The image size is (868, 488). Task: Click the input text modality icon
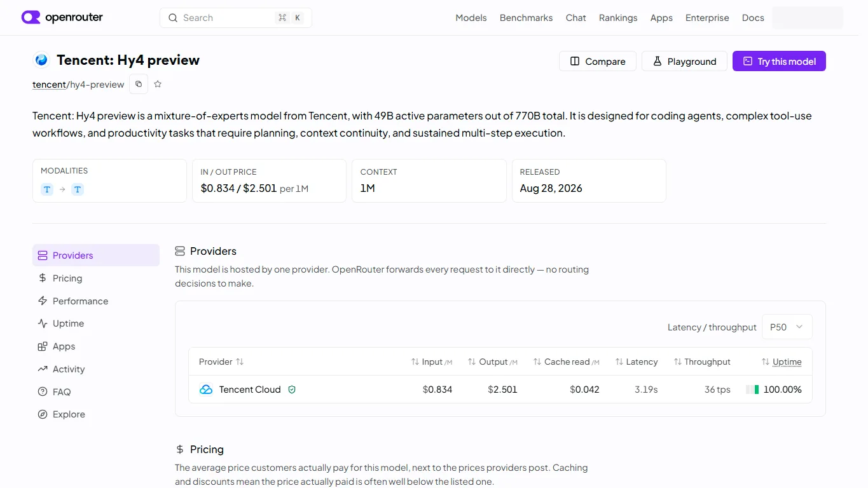[x=47, y=189]
